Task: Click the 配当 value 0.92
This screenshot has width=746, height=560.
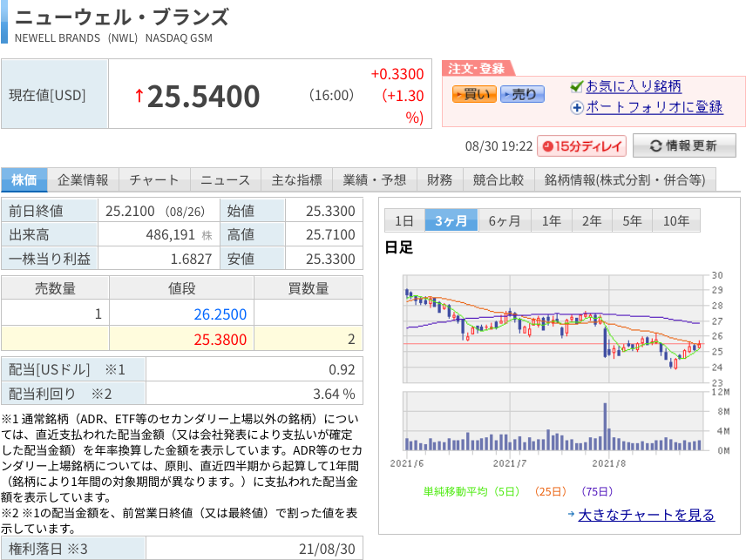Action: coord(342,369)
